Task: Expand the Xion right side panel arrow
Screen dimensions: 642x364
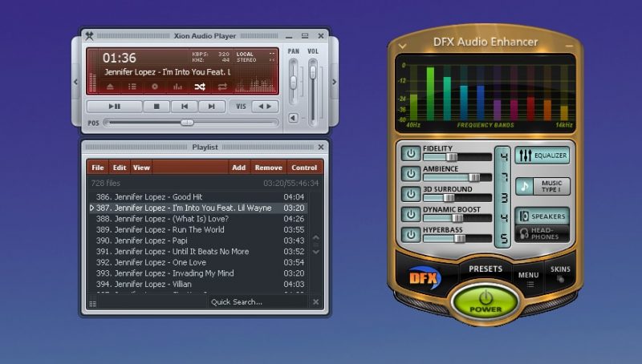Action: click(335, 82)
